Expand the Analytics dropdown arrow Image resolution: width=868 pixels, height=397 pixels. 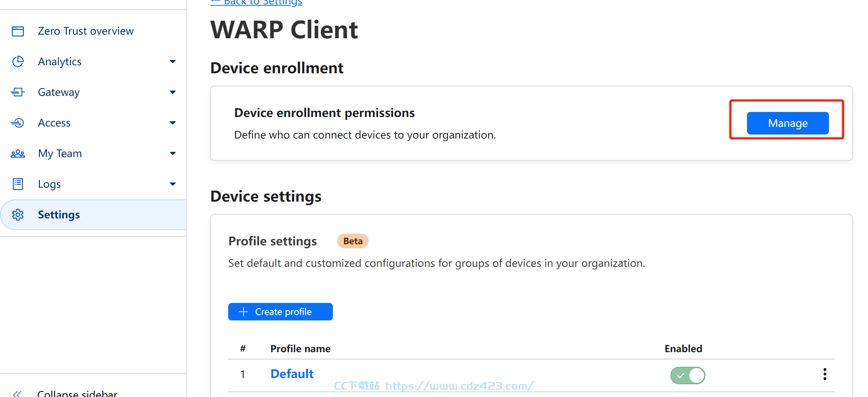(x=173, y=62)
